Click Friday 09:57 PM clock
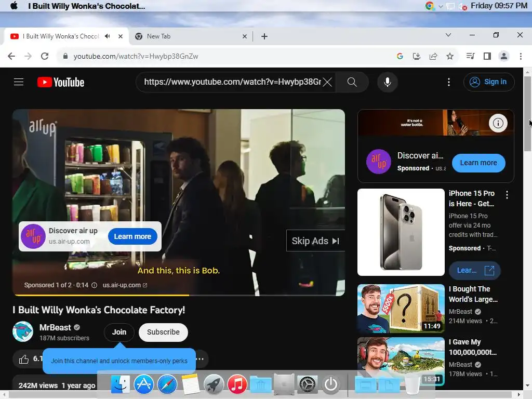 coord(499,6)
